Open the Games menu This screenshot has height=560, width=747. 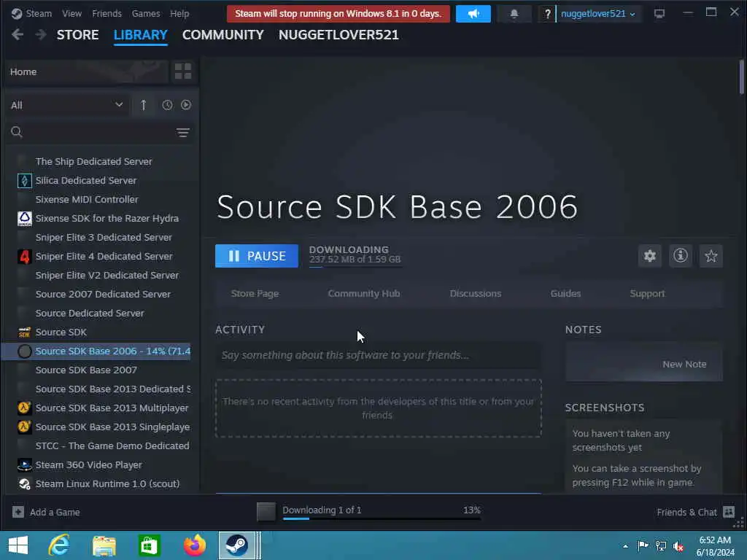pos(146,13)
